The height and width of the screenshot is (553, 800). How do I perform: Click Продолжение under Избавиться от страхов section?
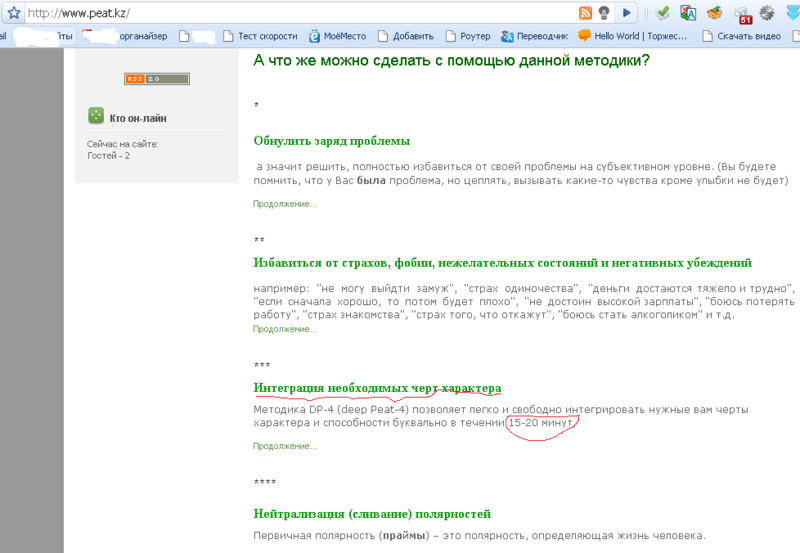(285, 330)
